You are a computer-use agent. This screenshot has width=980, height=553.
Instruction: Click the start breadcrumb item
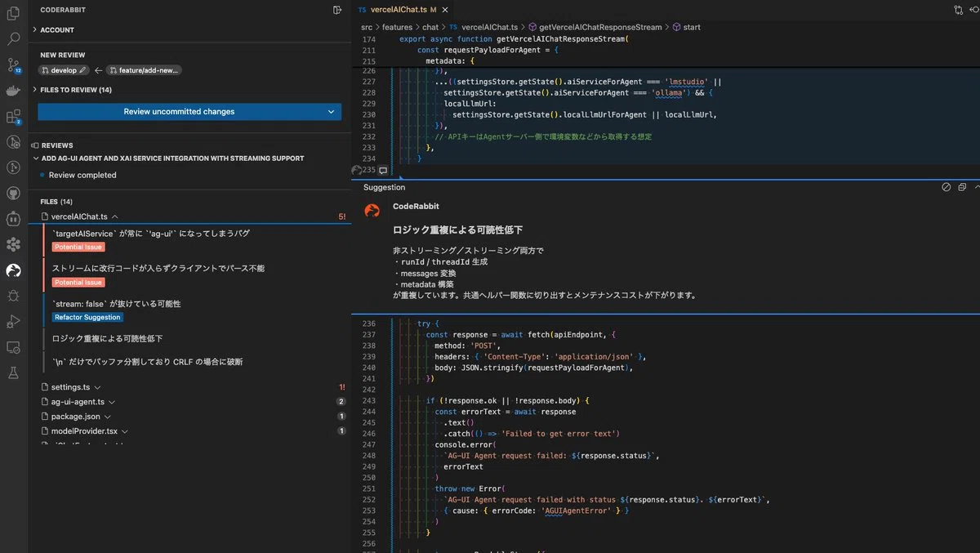(686, 27)
